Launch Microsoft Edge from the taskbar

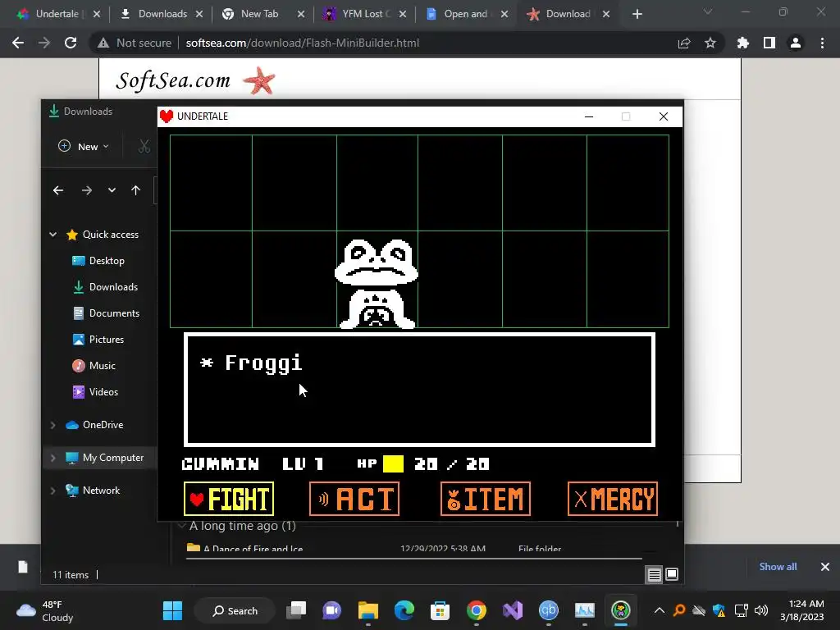coord(404,610)
